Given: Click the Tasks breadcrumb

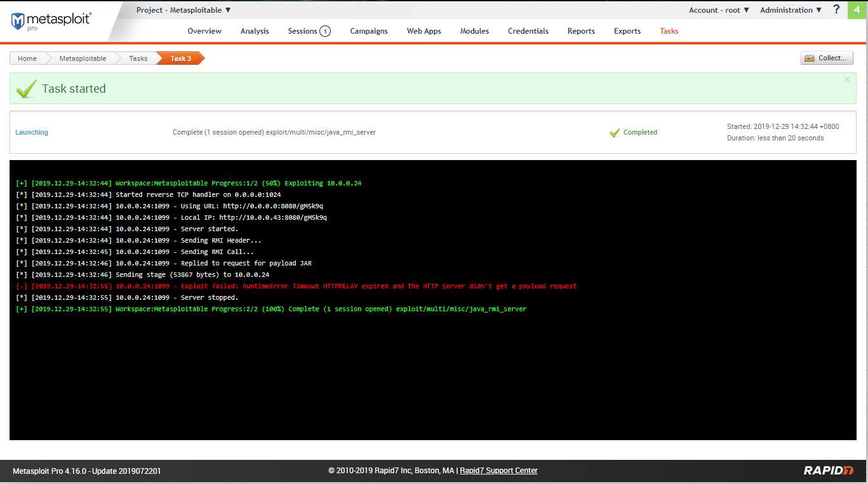Looking at the screenshot, I should (138, 58).
